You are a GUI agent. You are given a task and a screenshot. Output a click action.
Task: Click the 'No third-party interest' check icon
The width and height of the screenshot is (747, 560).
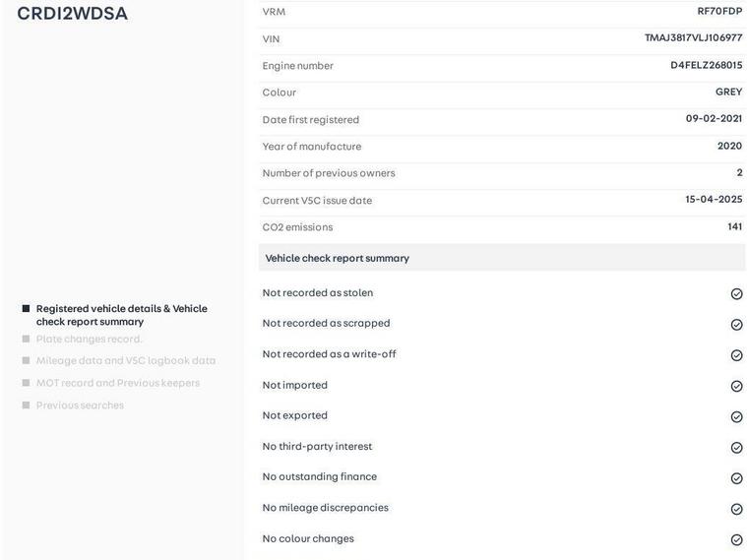pos(736,448)
